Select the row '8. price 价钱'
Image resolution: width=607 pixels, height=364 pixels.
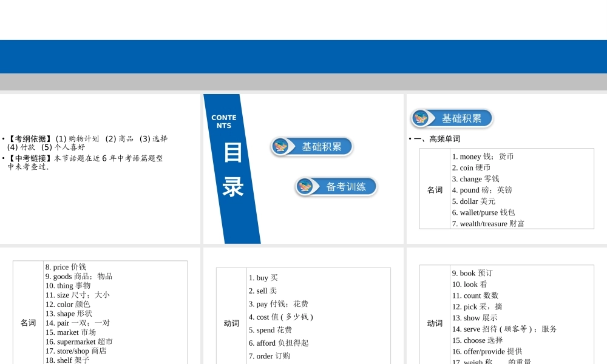[x=66, y=267]
